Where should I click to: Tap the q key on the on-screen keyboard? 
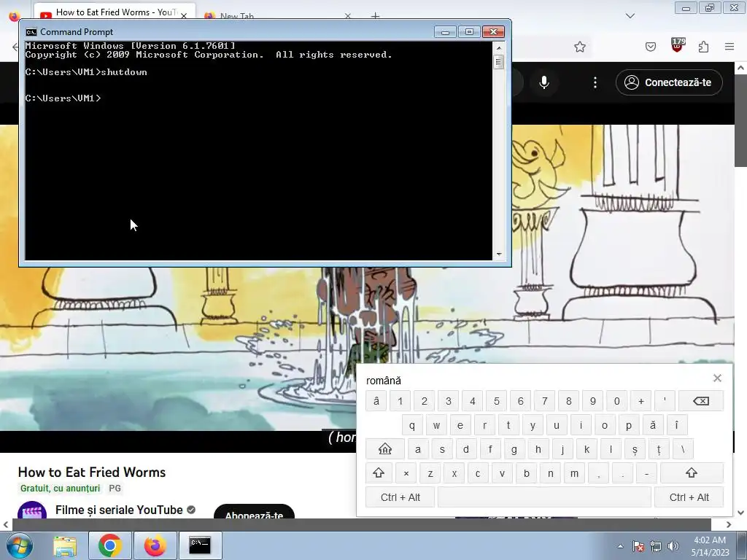pyautogui.click(x=412, y=425)
